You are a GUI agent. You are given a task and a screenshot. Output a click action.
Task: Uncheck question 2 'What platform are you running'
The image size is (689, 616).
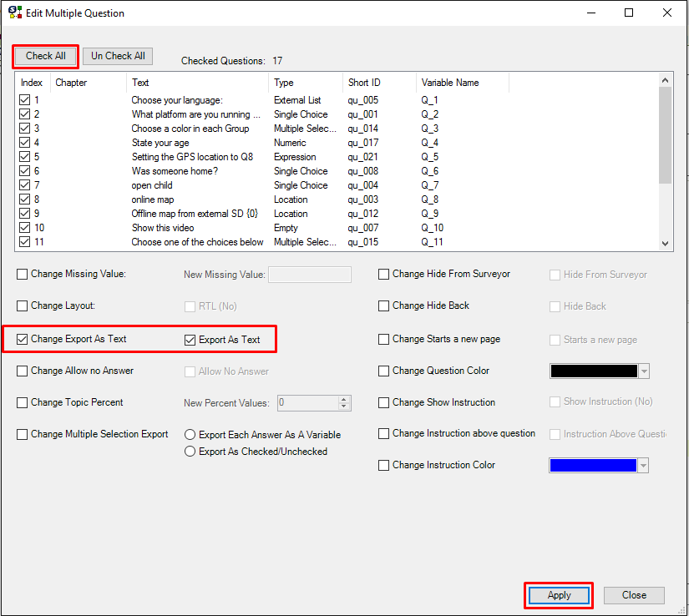click(x=24, y=114)
